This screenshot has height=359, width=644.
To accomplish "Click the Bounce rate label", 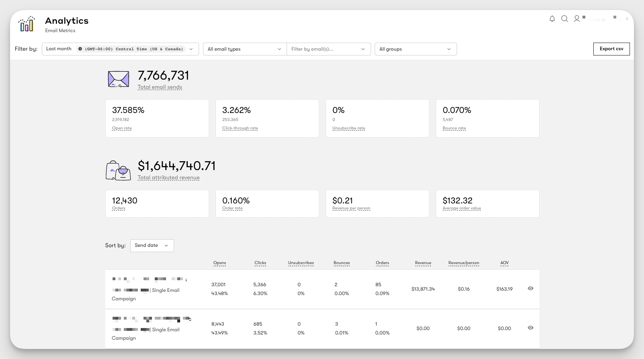I will [x=454, y=128].
